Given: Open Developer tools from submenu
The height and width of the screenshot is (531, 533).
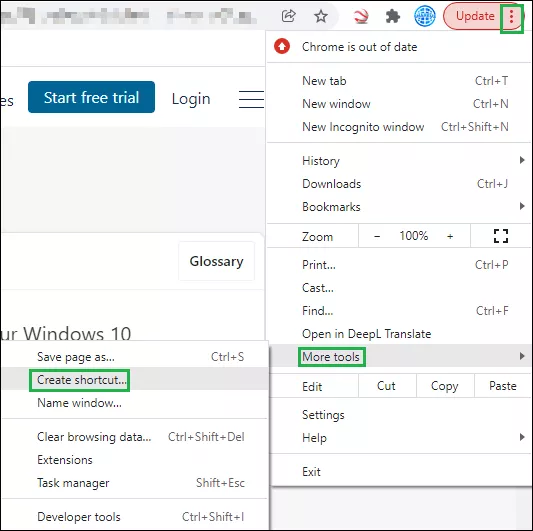Looking at the screenshot, I should (135, 517).
